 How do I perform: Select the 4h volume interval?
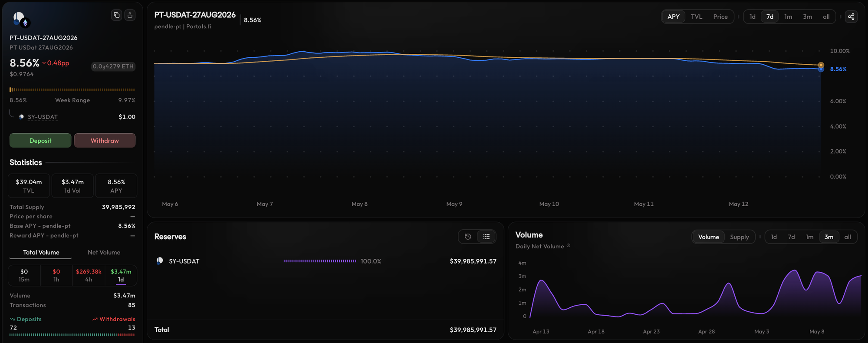[x=89, y=275]
